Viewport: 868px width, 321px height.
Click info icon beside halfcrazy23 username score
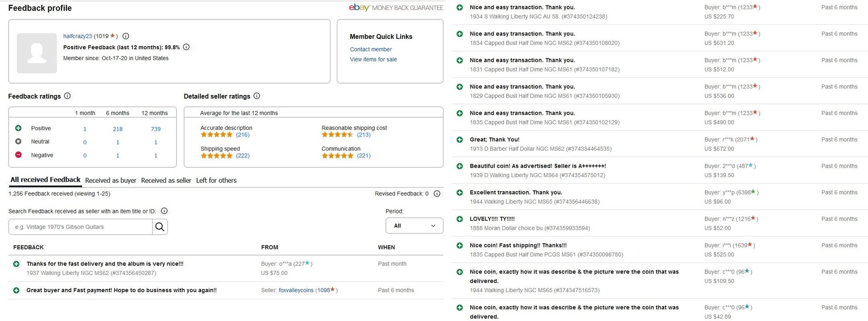pos(126,36)
